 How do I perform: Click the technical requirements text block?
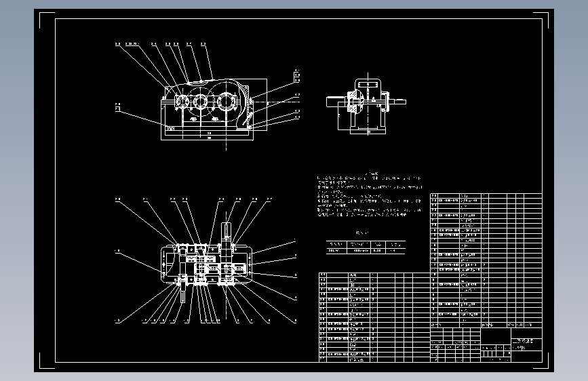[x=370, y=195]
